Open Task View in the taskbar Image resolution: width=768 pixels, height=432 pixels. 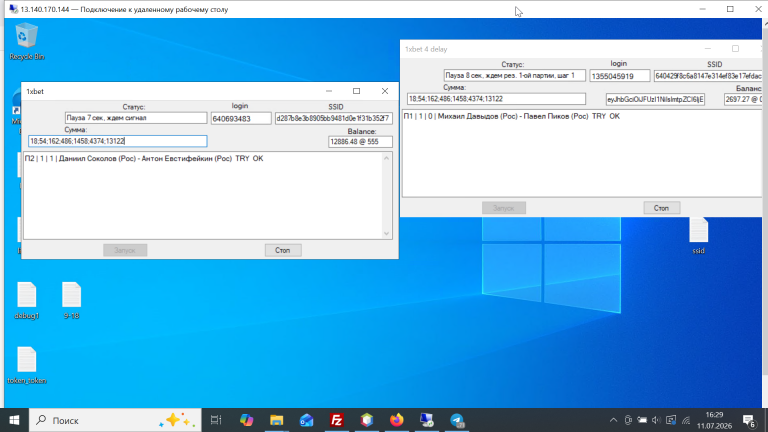coord(216,420)
